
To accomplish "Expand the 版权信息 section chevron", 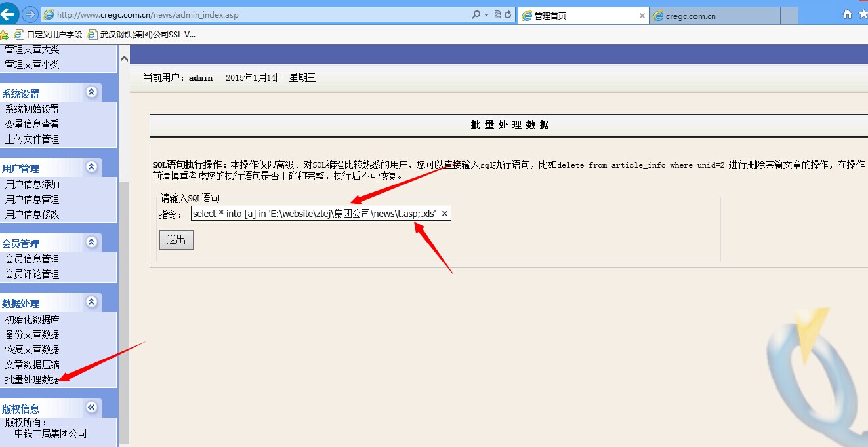I will click(x=91, y=407).
